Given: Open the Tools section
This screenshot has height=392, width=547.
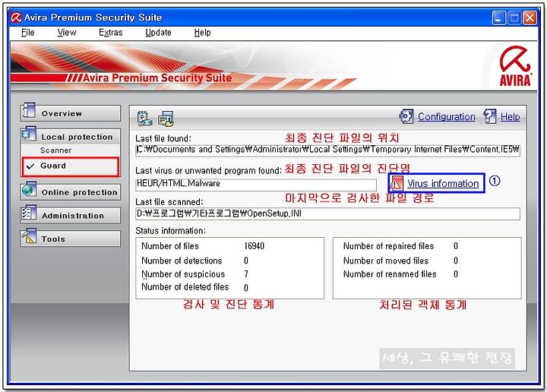Looking at the screenshot, I should coord(70,239).
